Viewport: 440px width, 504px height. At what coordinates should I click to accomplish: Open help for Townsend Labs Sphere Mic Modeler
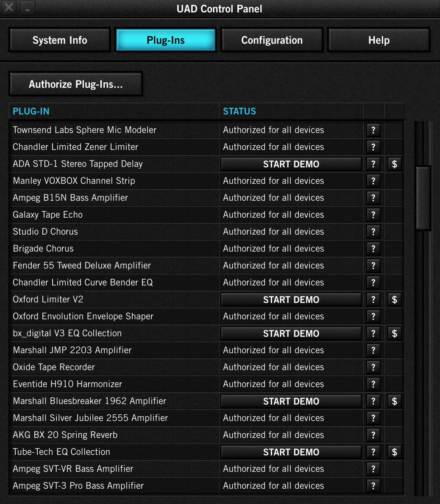coord(373,130)
